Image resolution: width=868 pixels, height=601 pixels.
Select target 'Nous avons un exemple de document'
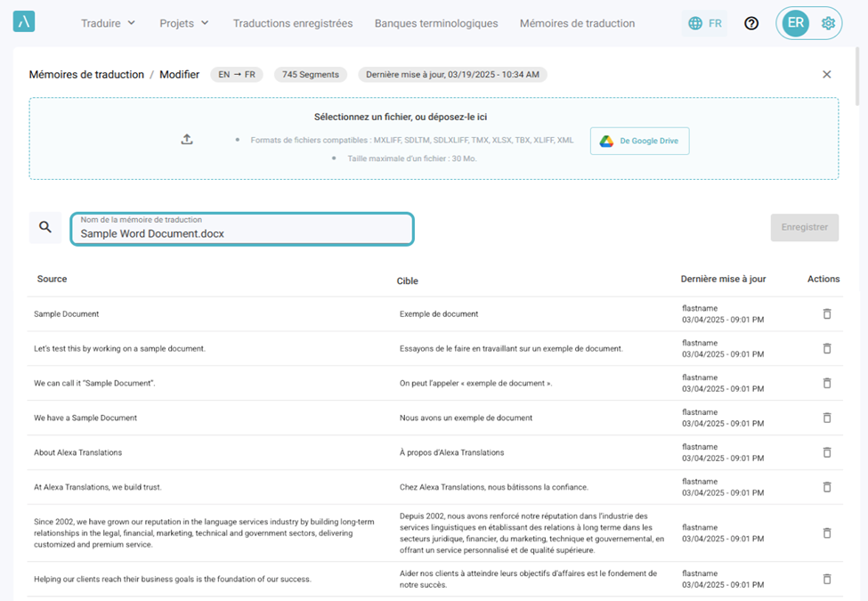466,418
